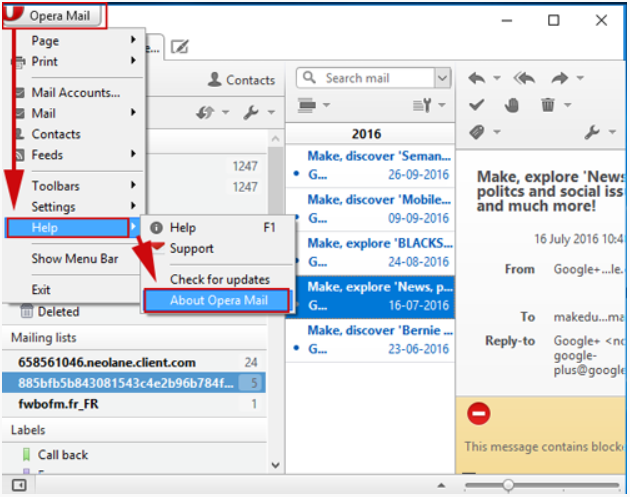Click the wrench icon in mail panel
The height and width of the screenshot is (497, 630).
(x=251, y=112)
